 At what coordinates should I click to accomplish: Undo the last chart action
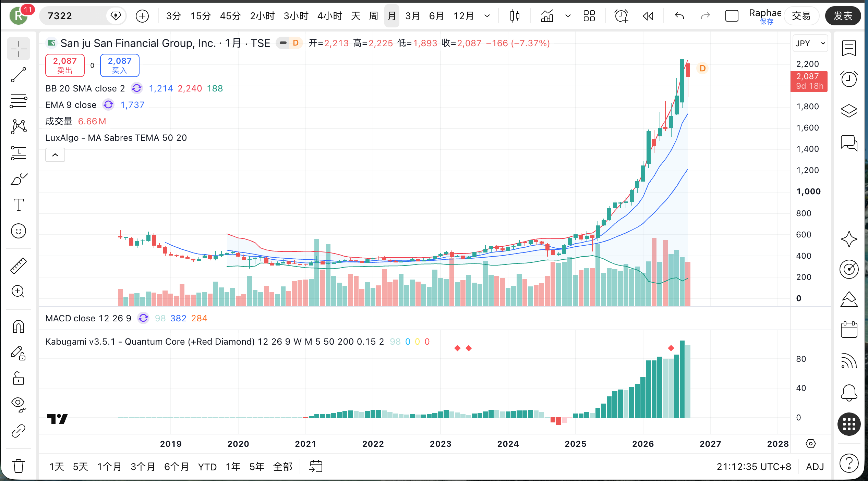pos(679,16)
